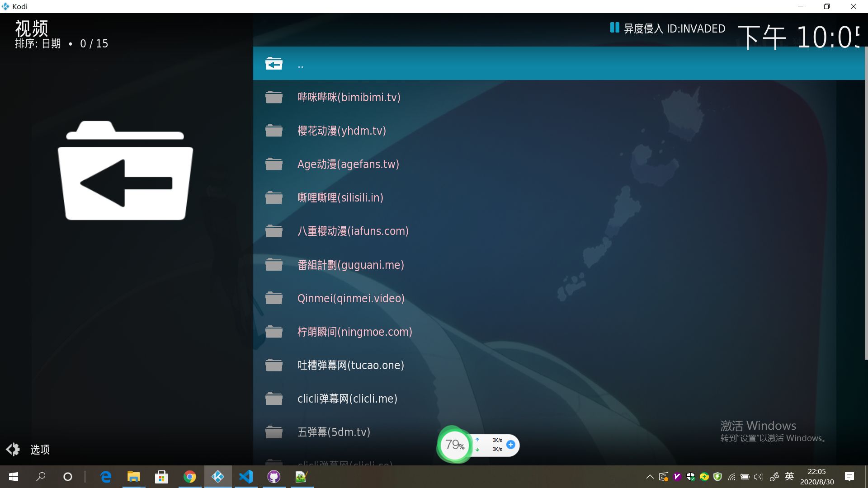Open File Explorer from the taskbar
This screenshot has width=868, height=488.
coord(134,477)
